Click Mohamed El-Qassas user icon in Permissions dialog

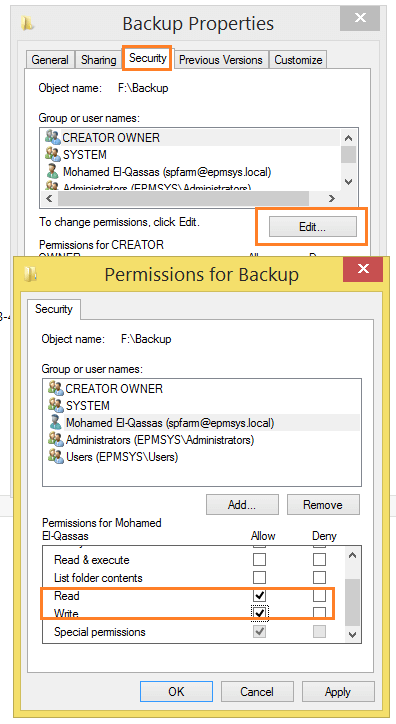click(55, 422)
